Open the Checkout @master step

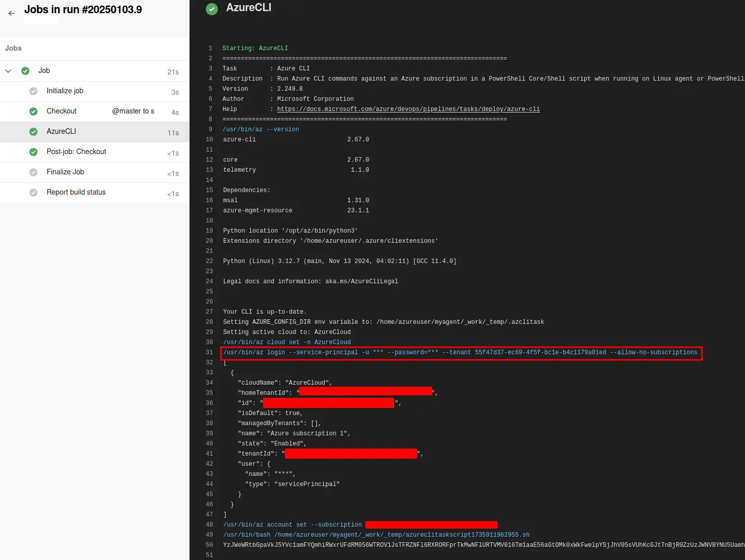click(x=94, y=111)
